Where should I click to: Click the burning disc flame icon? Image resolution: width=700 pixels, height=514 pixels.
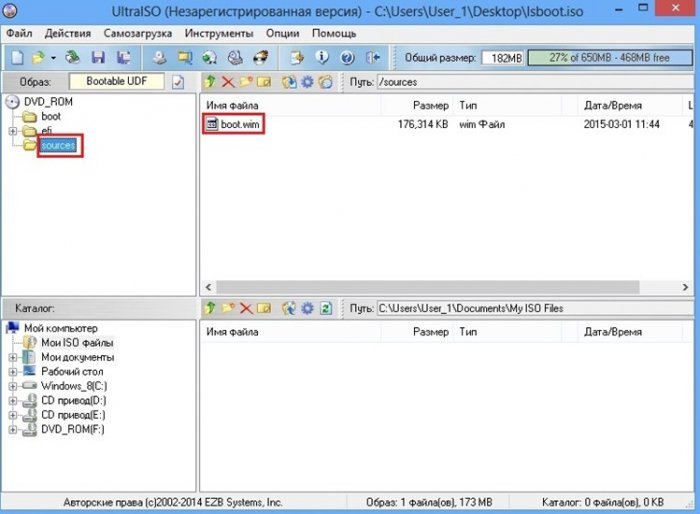261,58
